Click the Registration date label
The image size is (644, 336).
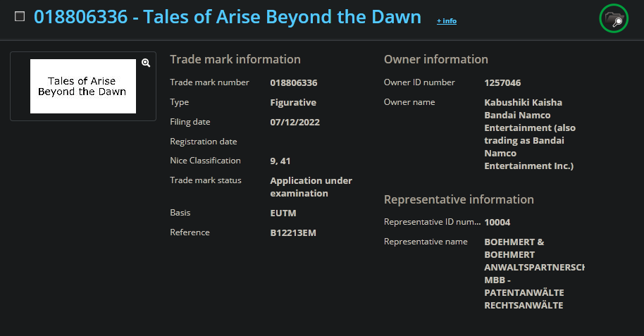pos(204,142)
